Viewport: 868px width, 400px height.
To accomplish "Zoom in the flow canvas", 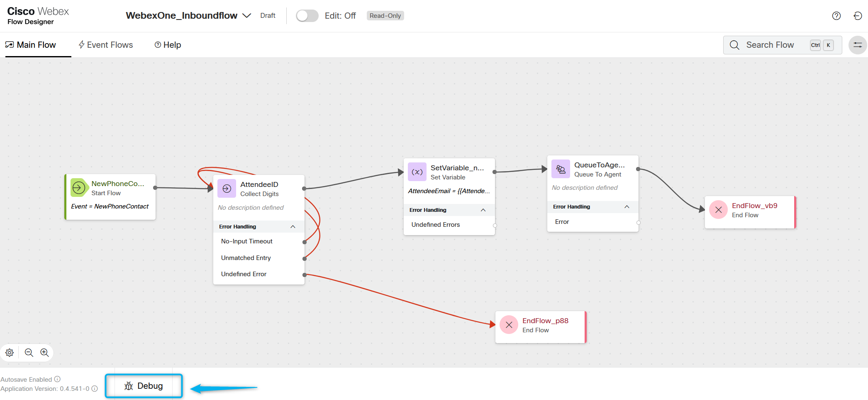I will (44, 353).
